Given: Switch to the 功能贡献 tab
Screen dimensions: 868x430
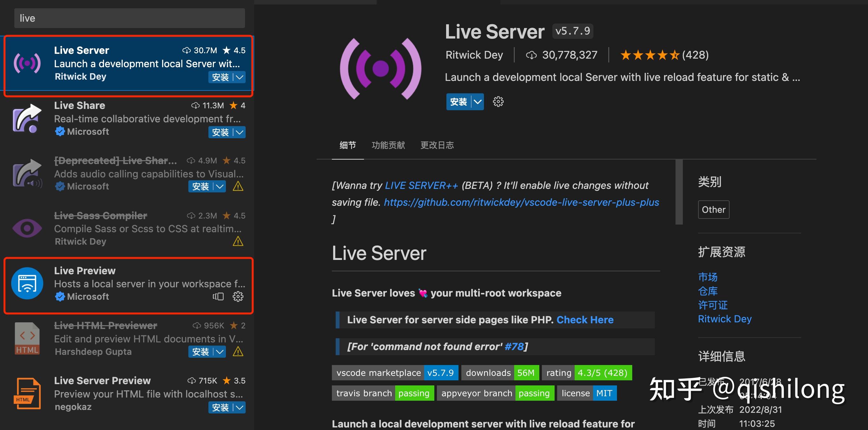Looking at the screenshot, I should point(388,145).
